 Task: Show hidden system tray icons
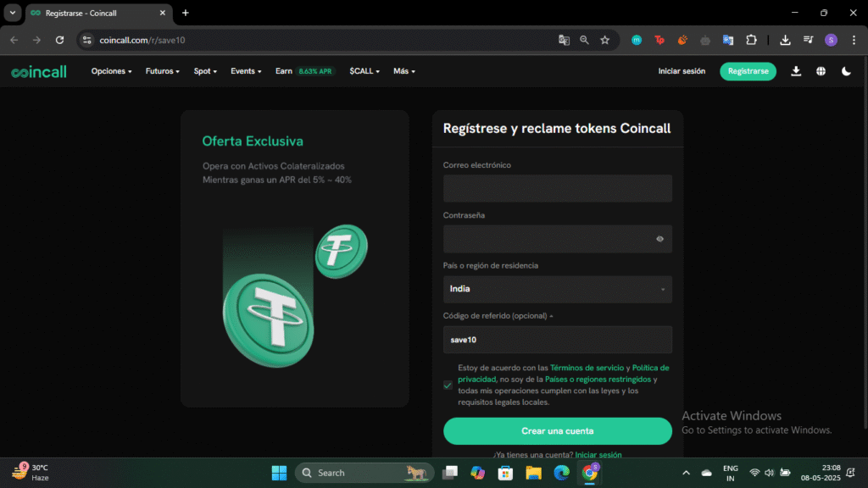tap(686, 473)
